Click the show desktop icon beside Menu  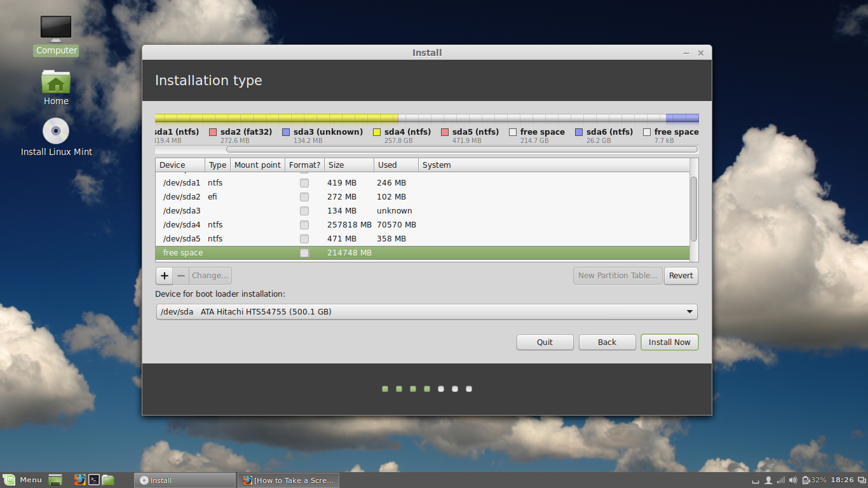coord(56,480)
